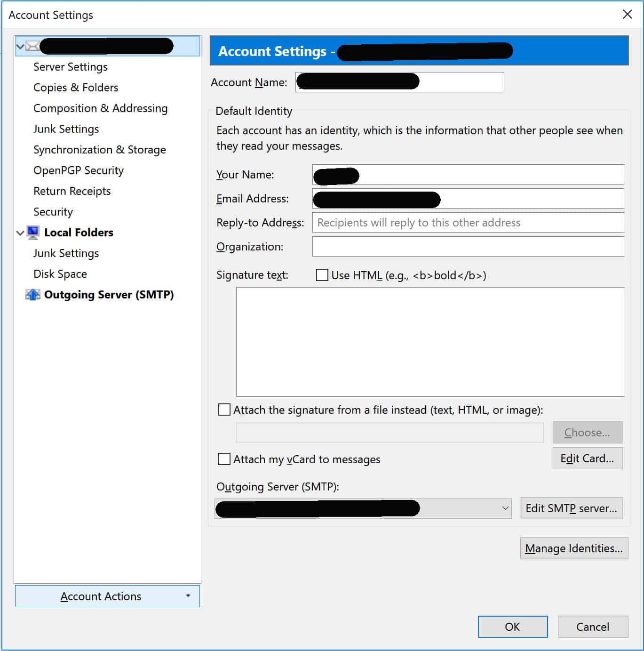The image size is (644, 651).
Task: Open the Outgoing Server (SMTP) dropdown
Action: [x=504, y=508]
